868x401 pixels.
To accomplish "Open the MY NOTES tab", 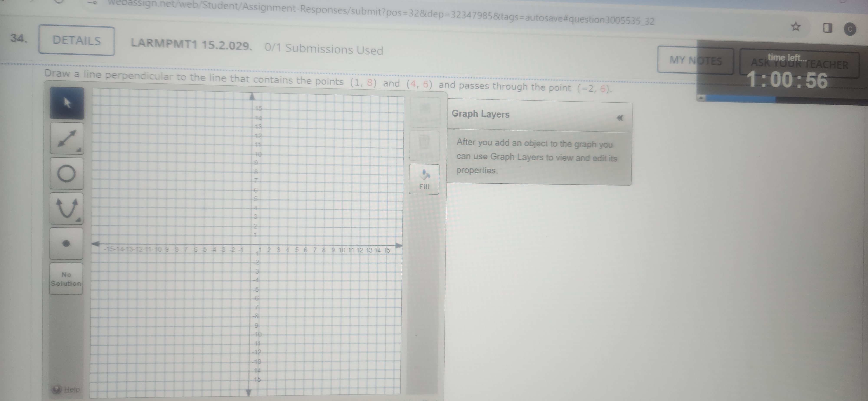I will (x=695, y=61).
